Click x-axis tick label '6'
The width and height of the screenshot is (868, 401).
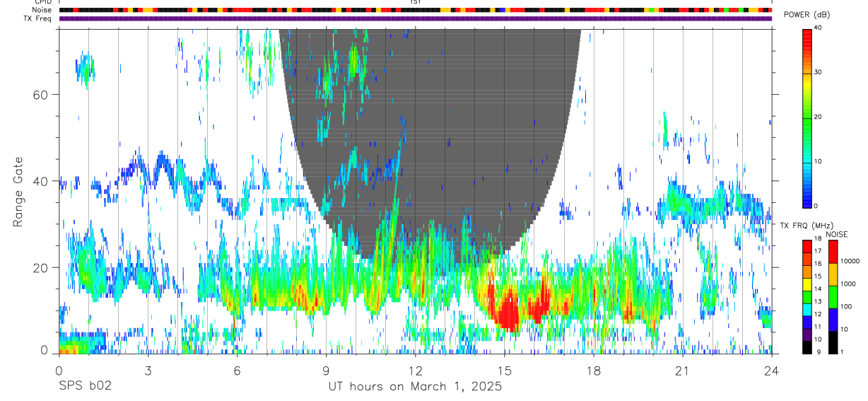click(237, 371)
